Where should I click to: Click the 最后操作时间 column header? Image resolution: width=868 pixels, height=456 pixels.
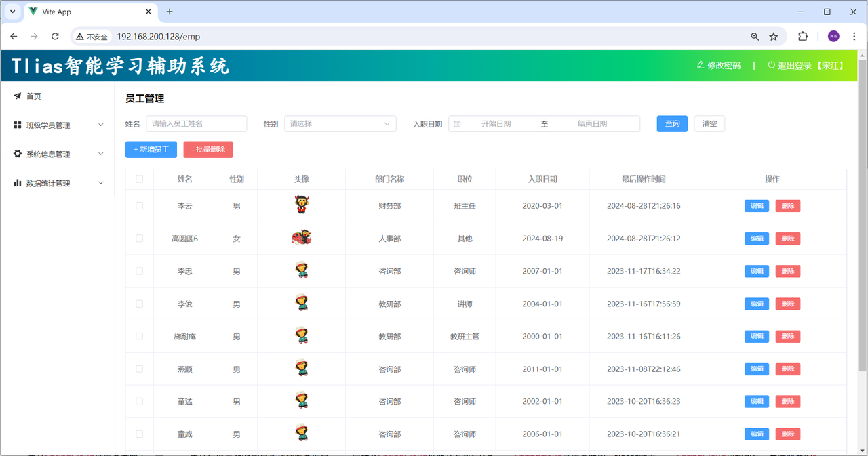point(644,180)
